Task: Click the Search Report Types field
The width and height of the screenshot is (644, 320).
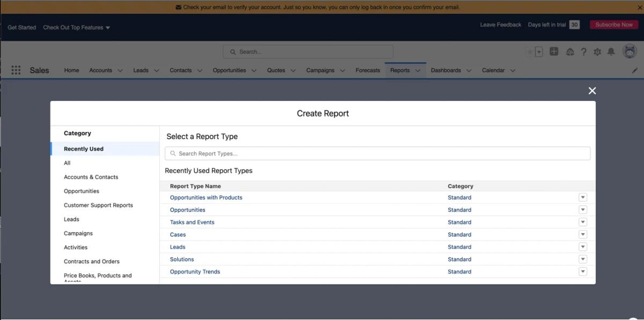Action: [377, 154]
